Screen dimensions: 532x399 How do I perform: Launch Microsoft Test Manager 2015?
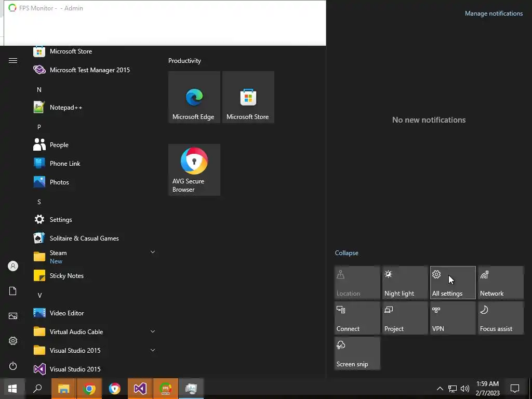point(95,70)
